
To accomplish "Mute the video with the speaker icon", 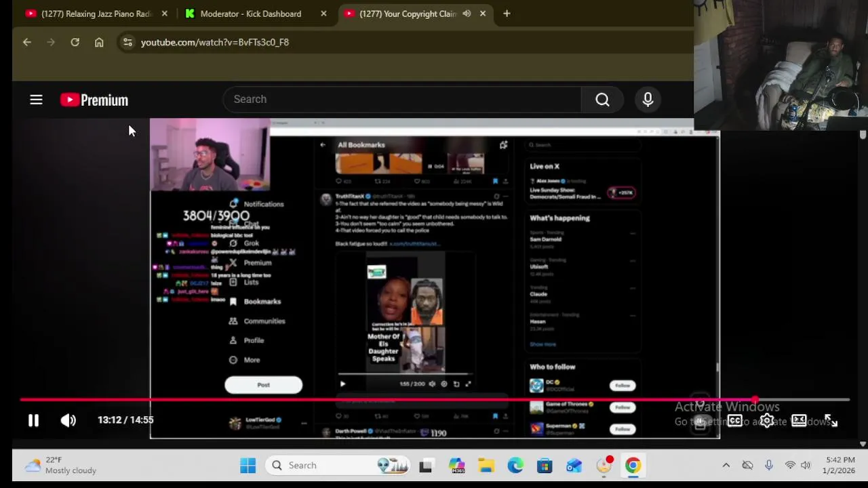I will (x=68, y=420).
